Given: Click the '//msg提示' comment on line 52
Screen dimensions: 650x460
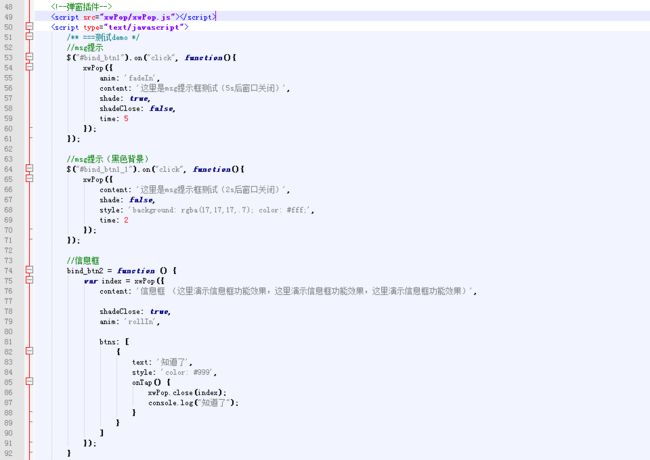Looking at the screenshot, I should tap(85, 47).
